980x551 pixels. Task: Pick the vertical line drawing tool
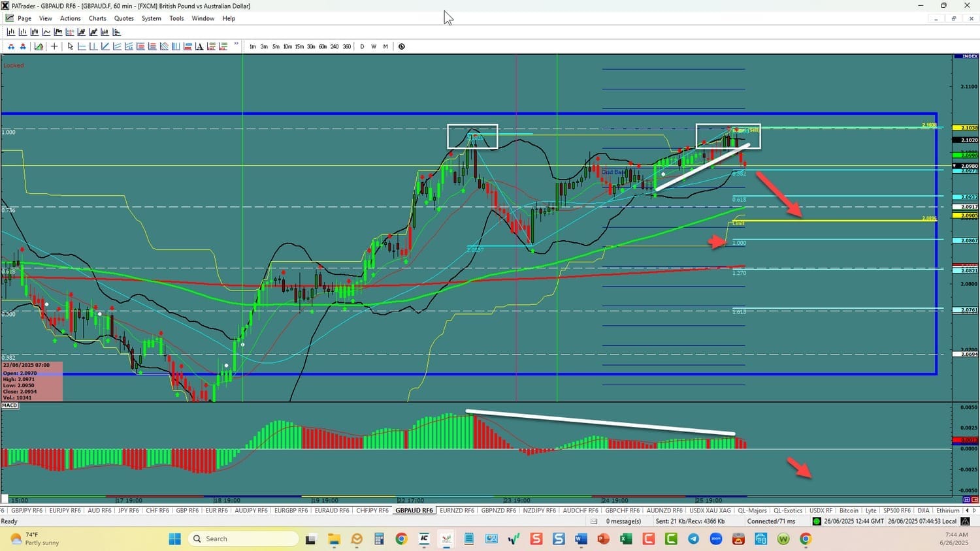[93, 46]
